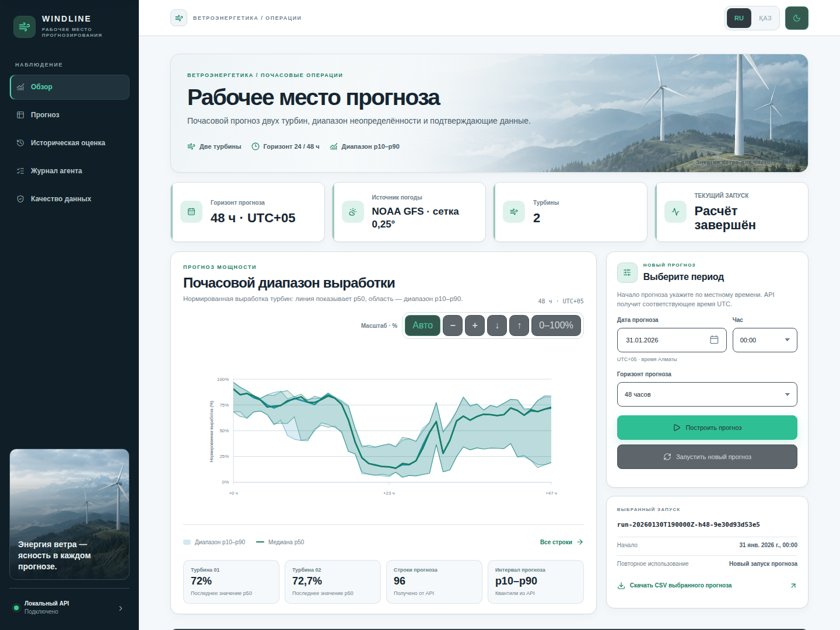
Task: Click the calendar icon in the Горизонт прогноза card
Action: [x=191, y=212]
